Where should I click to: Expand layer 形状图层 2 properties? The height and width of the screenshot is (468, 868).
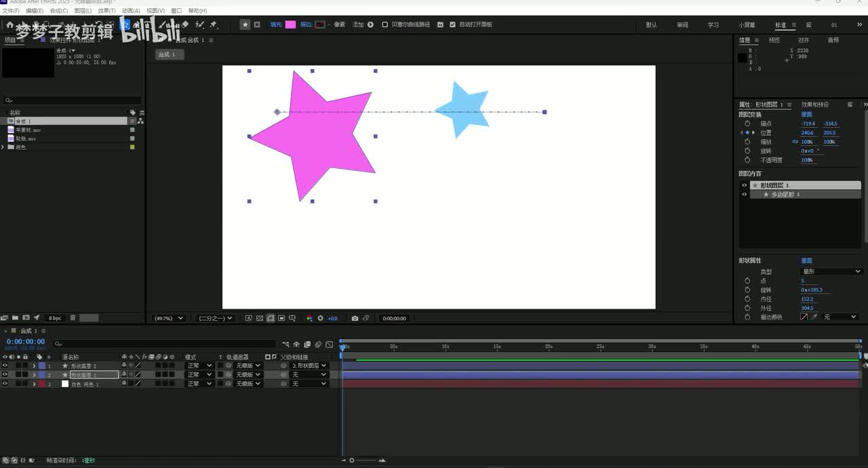click(x=35, y=366)
